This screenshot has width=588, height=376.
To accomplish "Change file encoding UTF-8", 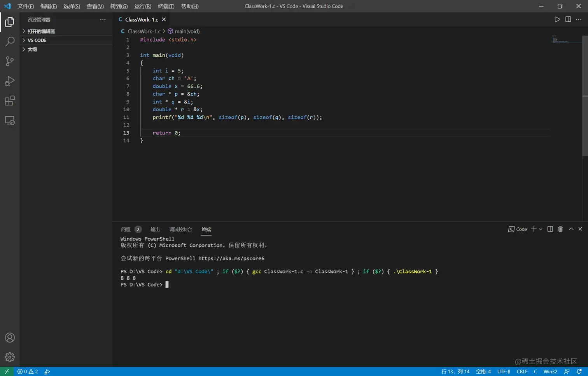I will pyautogui.click(x=504, y=371).
